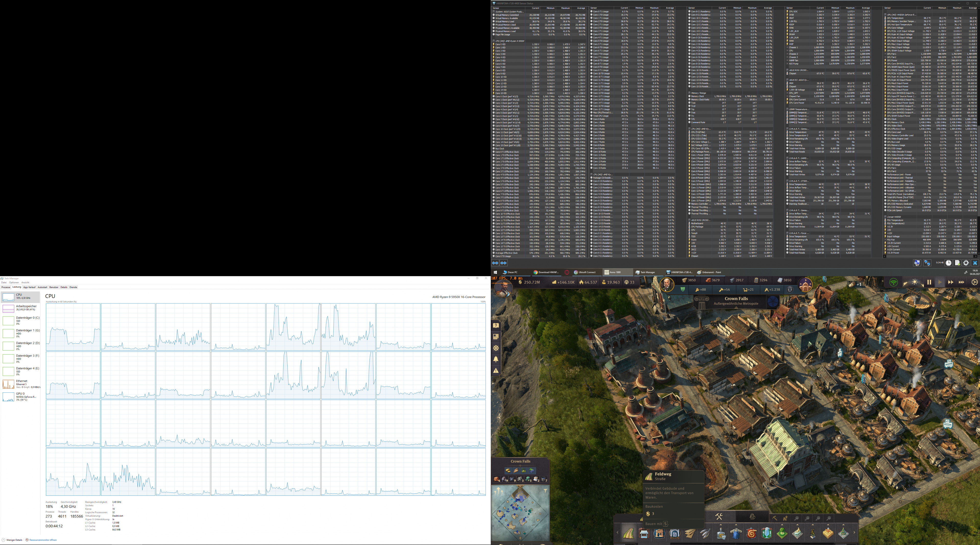980x545 pixels.
Task: Open the ship construction tab icon
Action: [752, 516]
